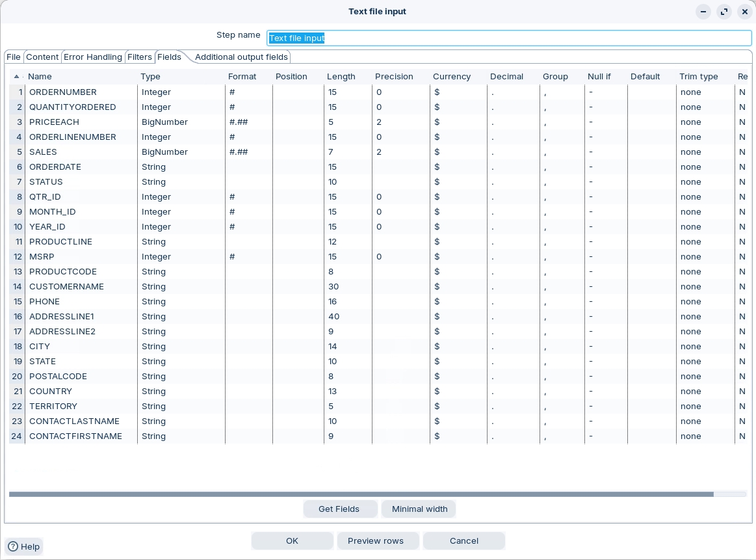Click Preview rows button
This screenshot has width=756, height=560.
pos(376,540)
